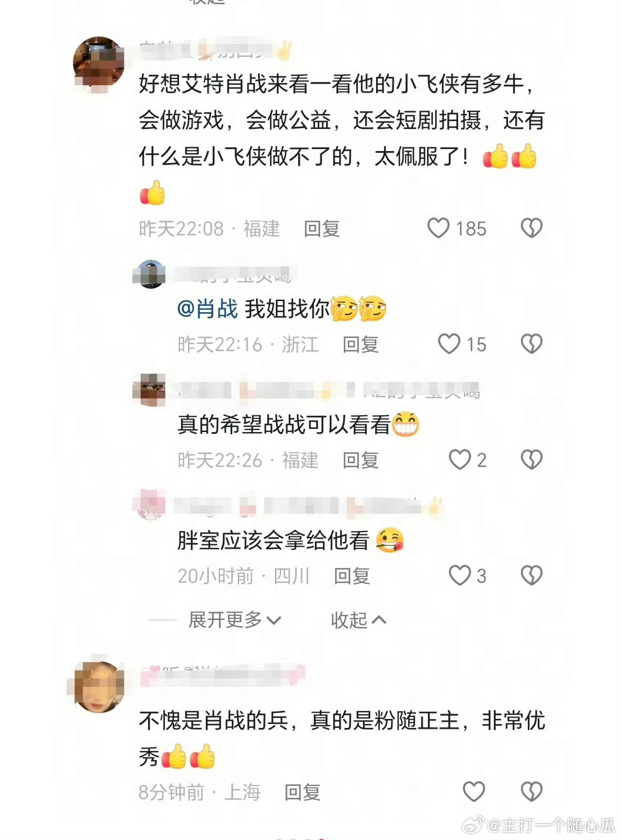Collapse replies with 收起
Screen dimensions: 621x840
coord(358,620)
